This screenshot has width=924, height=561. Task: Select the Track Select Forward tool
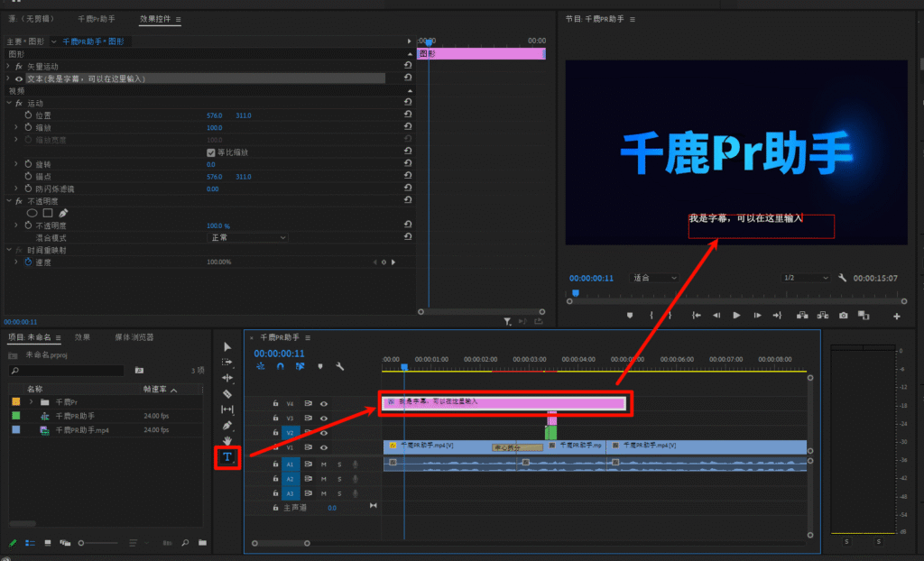pos(227,363)
